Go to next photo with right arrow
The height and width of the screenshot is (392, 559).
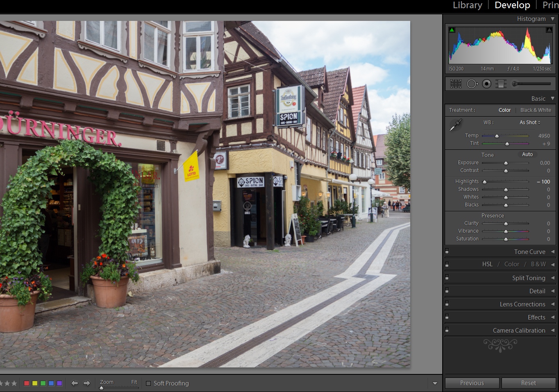(87, 383)
